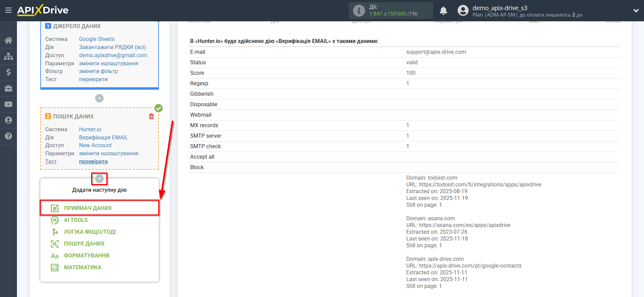Screen dimensions: 644x297
Task: Click the Accept all row label
Action: point(202,157)
